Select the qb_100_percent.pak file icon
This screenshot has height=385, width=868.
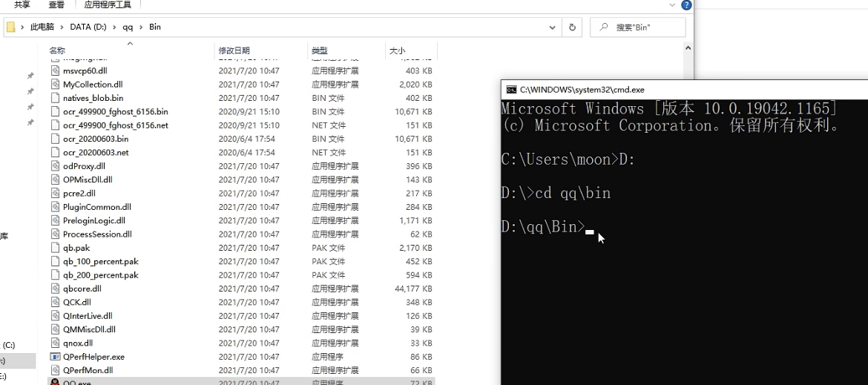54,261
